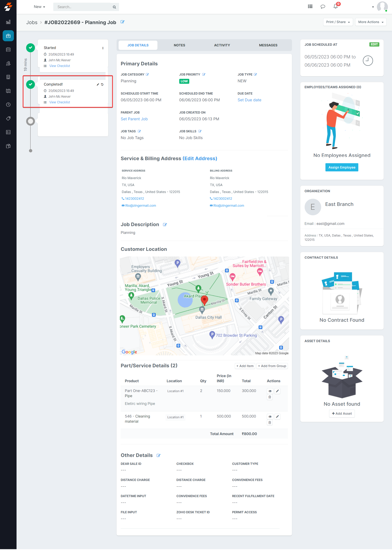Edit the Job Description via pencil icon
392x550 pixels.
(x=165, y=224)
